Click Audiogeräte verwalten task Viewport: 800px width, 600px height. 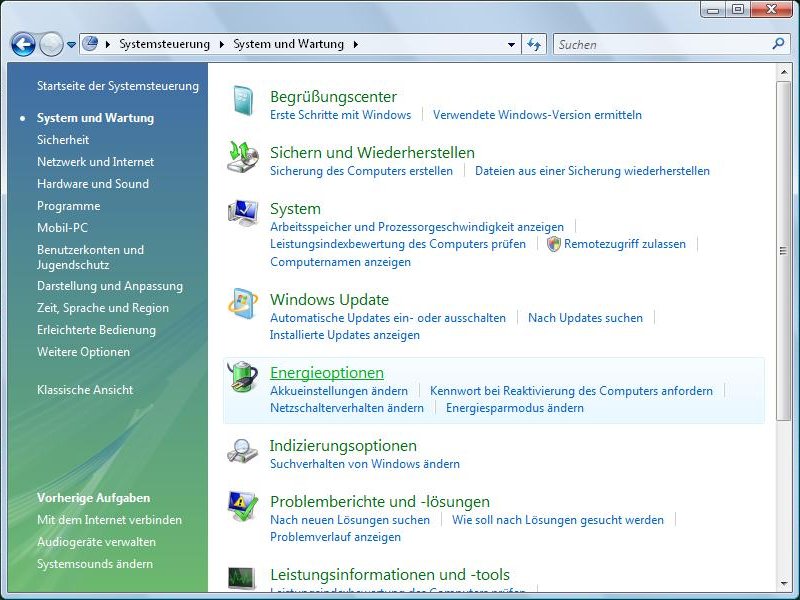point(96,542)
